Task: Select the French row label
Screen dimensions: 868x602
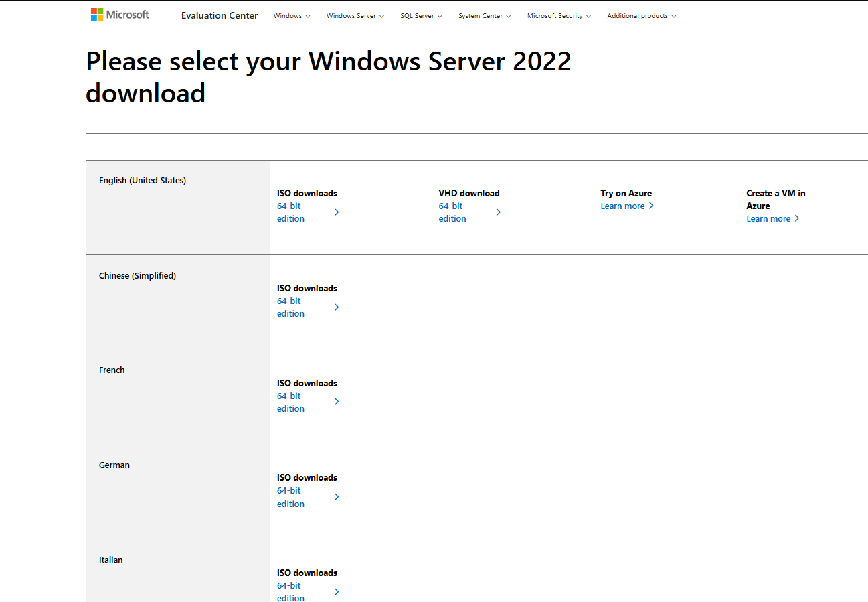Action: [x=112, y=370]
